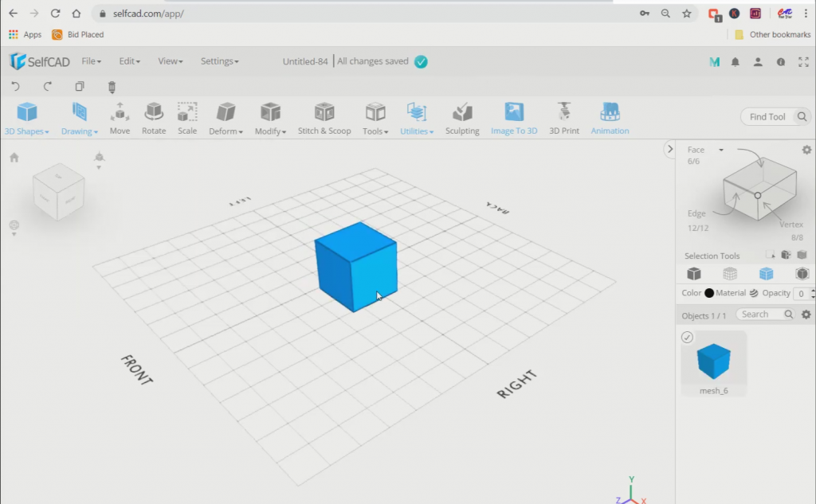Open the Sculpting tool

pyautogui.click(x=462, y=118)
